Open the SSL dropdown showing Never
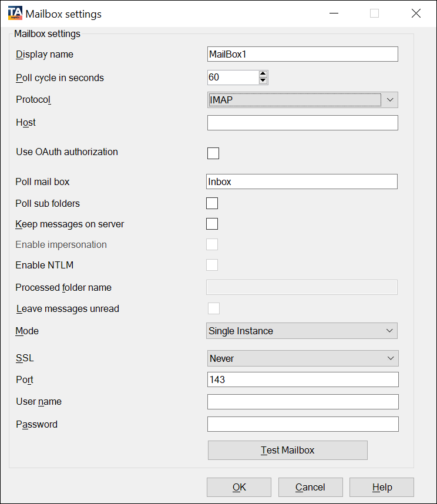 tap(302, 358)
